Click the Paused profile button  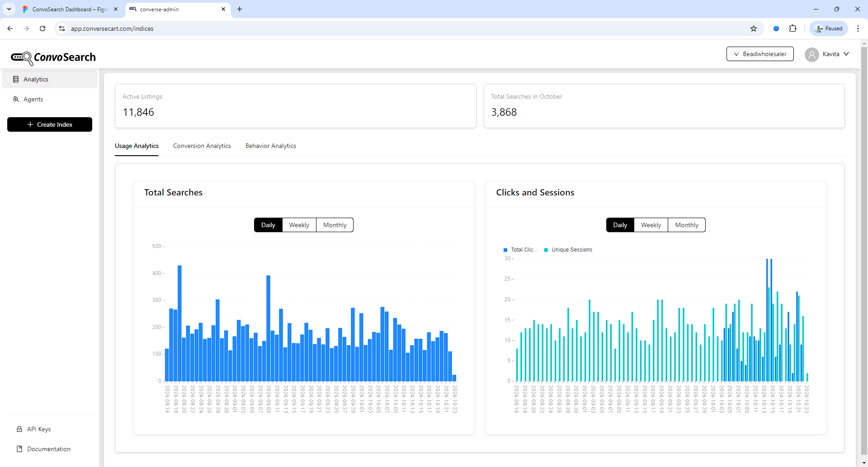point(829,29)
